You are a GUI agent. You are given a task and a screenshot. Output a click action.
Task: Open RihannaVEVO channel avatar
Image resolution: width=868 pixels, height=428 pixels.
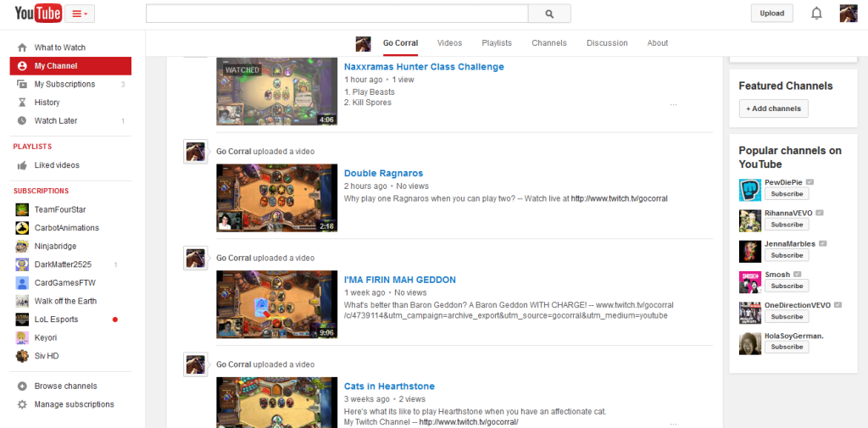(750, 221)
